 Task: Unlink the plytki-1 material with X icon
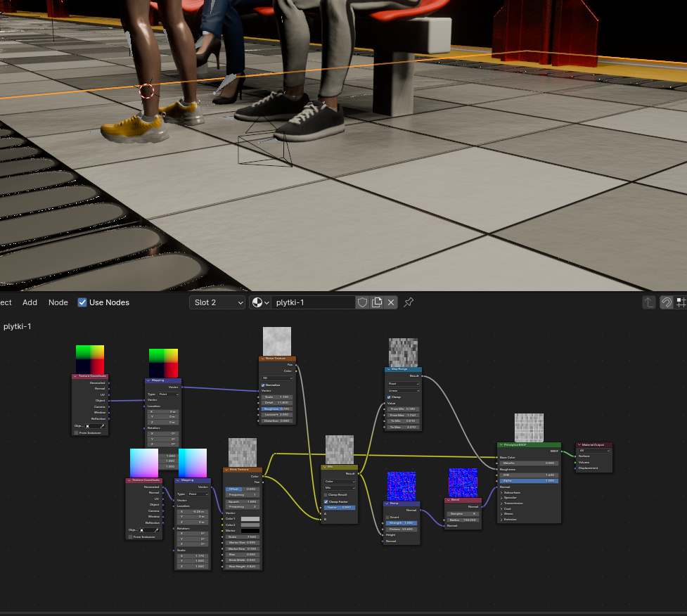[391, 302]
